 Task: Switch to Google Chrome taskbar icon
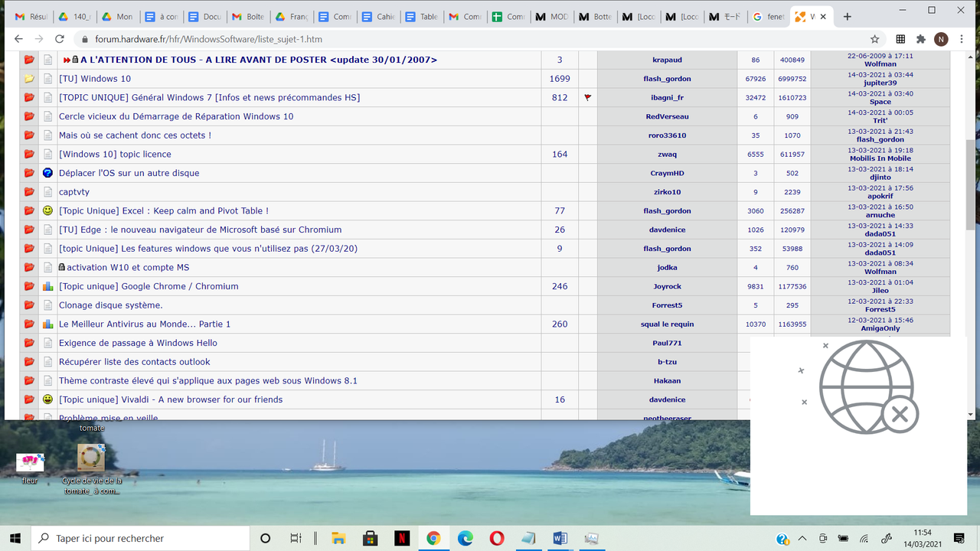tap(433, 538)
